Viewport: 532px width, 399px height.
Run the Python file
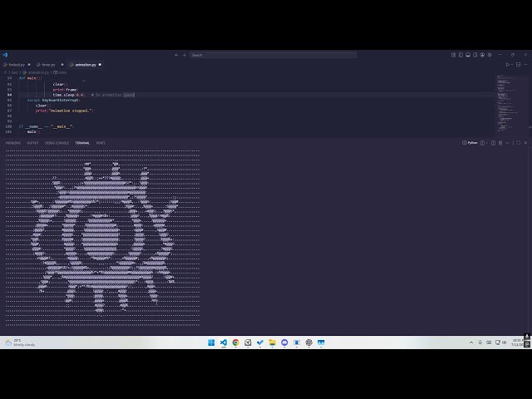point(508,65)
